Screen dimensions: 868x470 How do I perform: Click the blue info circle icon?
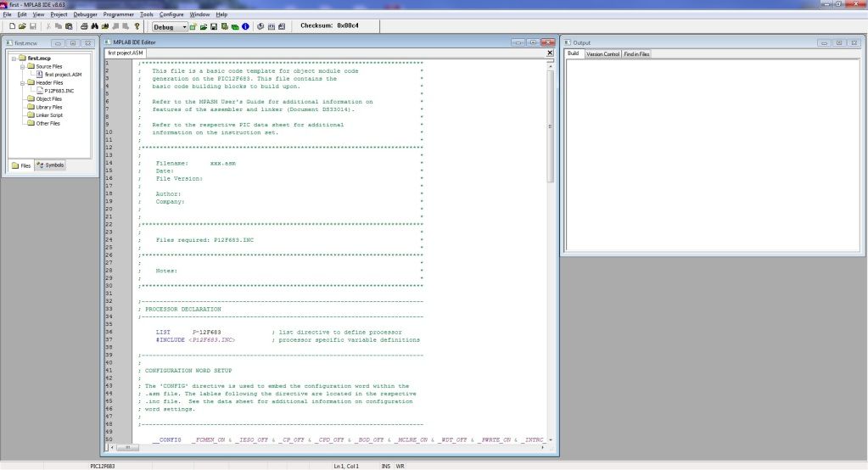(x=245, y=26)
